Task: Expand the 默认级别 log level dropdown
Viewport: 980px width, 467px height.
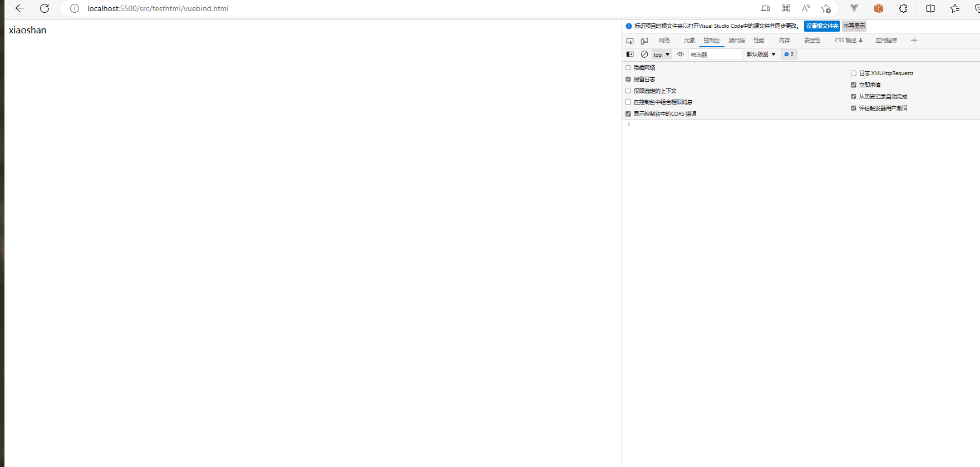Action: [x=761, y=54]
